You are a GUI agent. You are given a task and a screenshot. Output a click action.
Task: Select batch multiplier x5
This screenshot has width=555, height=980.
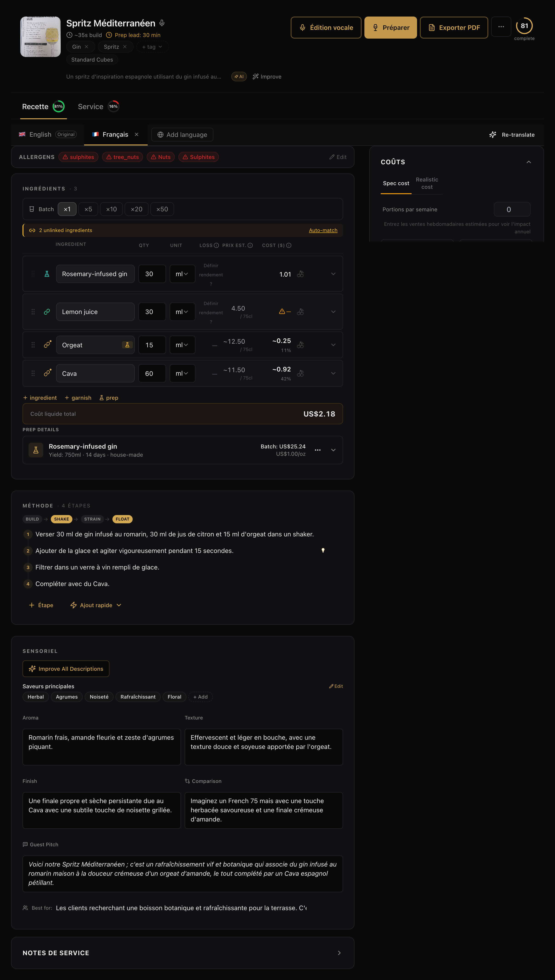[88, 209]
